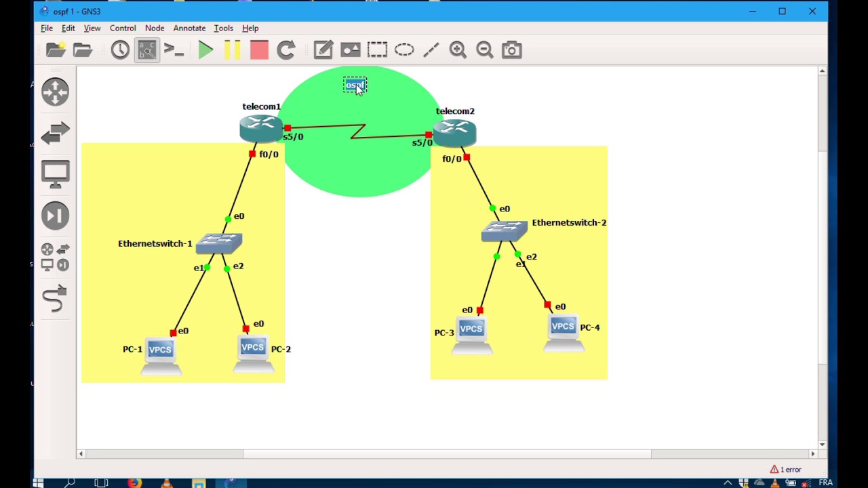Take a screenshot with camera icon
868x488 pixels.
coord(512,49)
